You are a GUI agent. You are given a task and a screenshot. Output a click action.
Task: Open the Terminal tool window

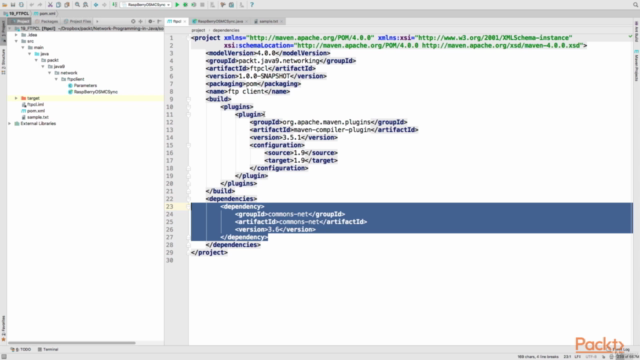[48, 349]
